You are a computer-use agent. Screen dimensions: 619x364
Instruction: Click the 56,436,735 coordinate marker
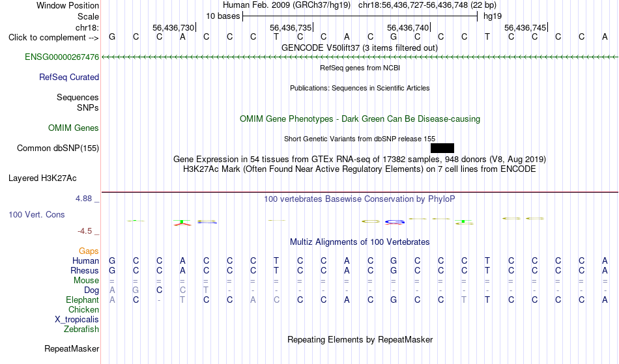(291, 27)
